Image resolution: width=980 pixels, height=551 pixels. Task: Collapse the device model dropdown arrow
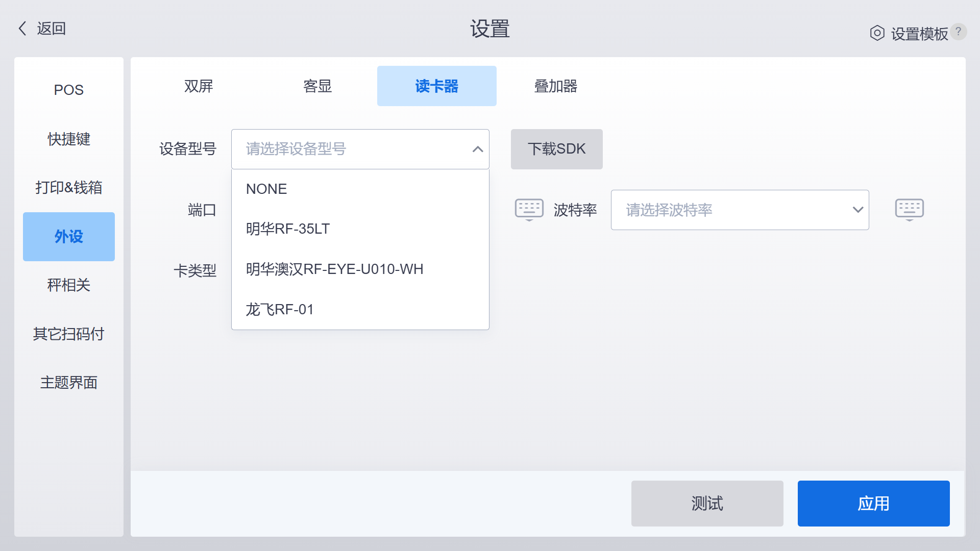[x=478, y=149]
